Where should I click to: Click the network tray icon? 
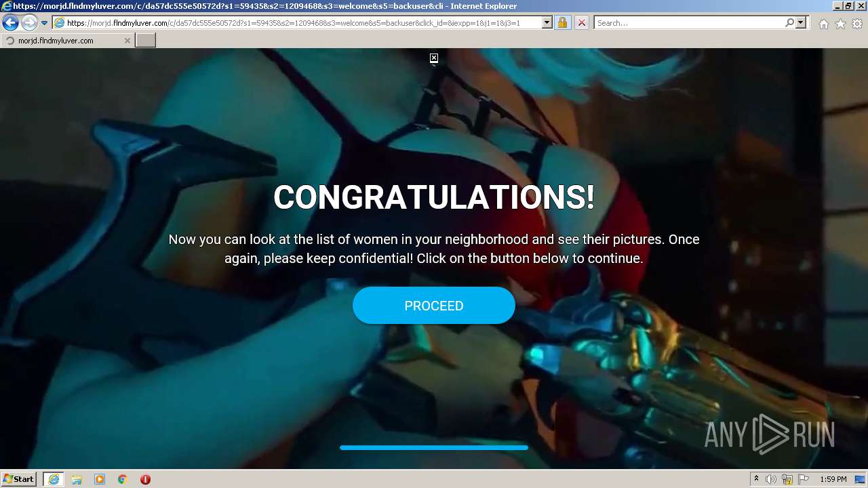787,479
